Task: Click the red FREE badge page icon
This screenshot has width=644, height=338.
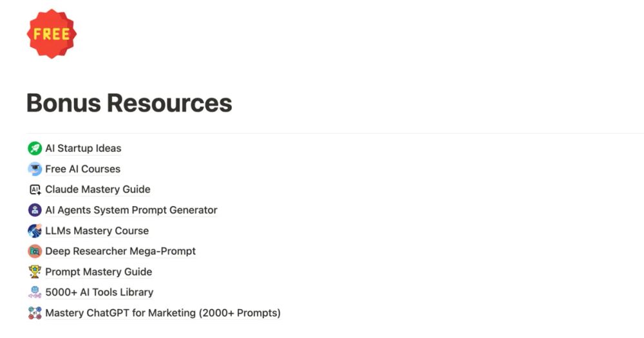Action: coord(52,33)
